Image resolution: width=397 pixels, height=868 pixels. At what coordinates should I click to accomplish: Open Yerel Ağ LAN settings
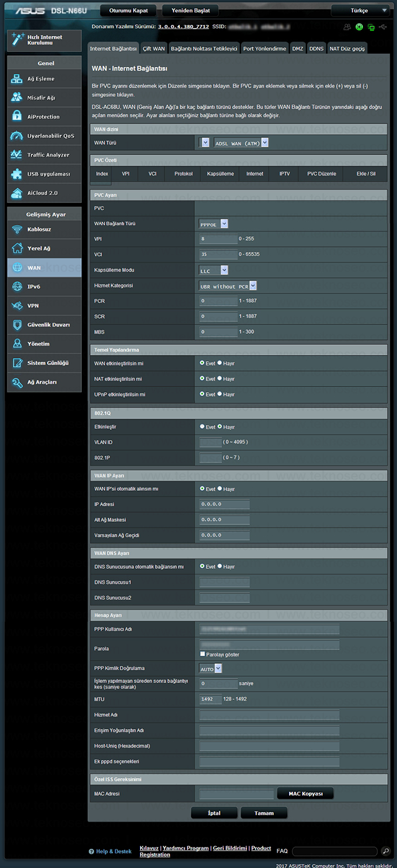pos(44,248)
